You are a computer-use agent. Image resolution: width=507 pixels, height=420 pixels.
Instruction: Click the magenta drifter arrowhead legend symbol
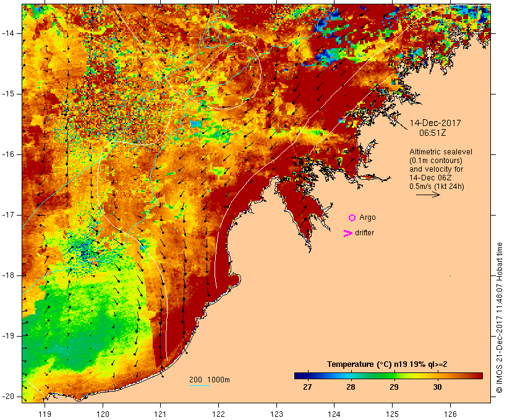[x=348, y=233]
